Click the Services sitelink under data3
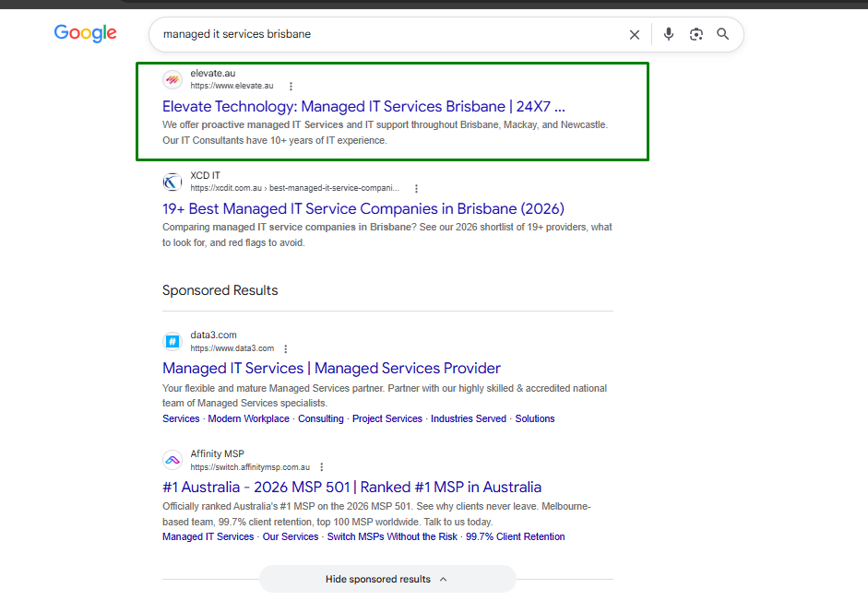 click(x=181, y=418)
